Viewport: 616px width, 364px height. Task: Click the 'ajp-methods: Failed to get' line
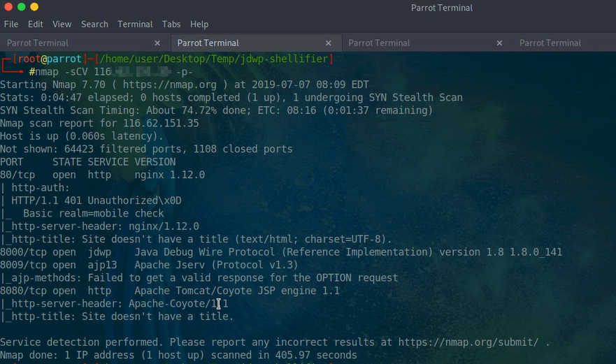199,278
